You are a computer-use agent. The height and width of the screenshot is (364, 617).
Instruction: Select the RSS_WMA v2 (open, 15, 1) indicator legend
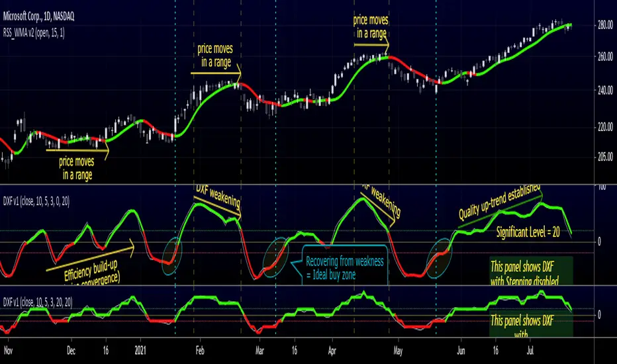(x=34, y=32)
